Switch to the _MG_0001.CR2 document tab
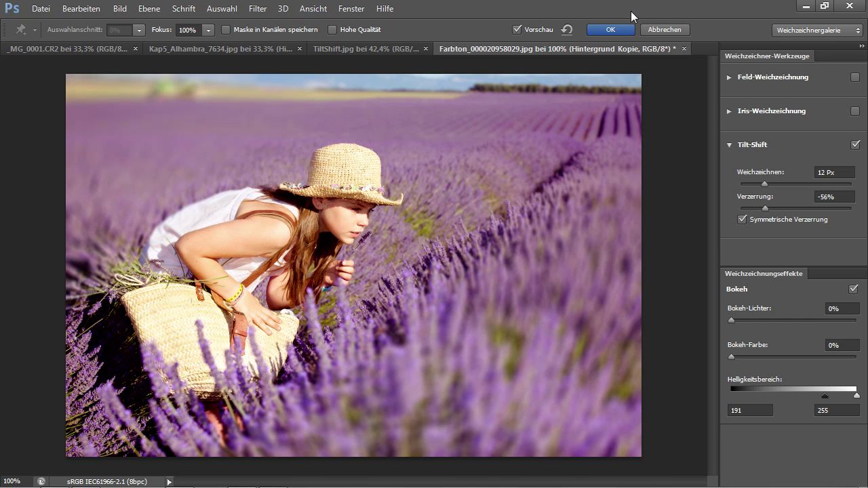The height and width of the screenshot is (488, 868). 66,49
